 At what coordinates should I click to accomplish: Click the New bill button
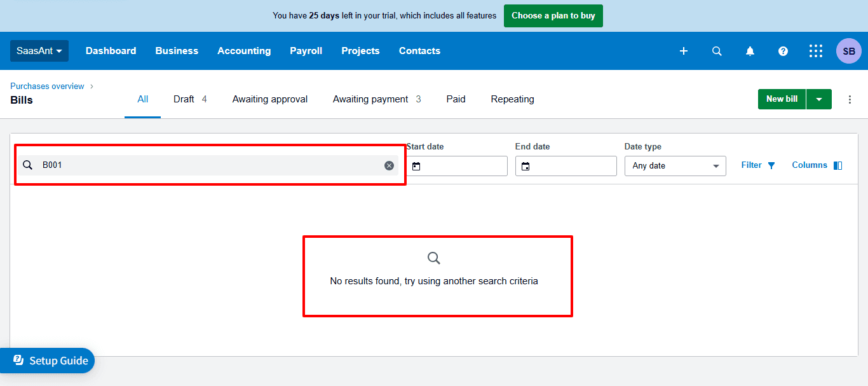coord(782,99)
